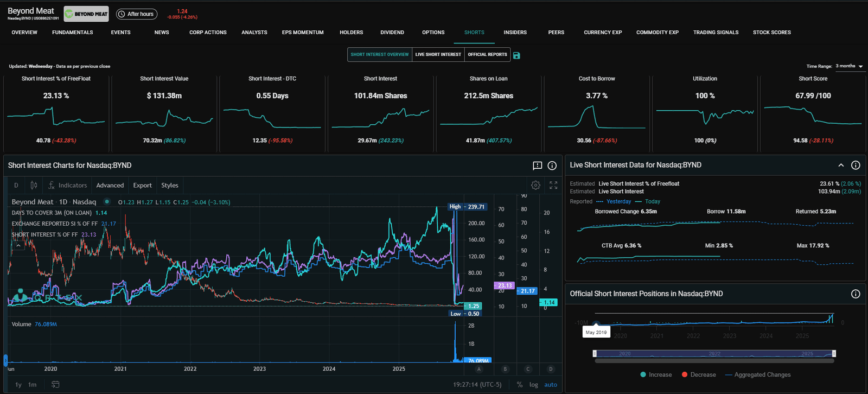Open the Time Range 3 months dropdown
The width and height of the screenshot is (868, 394).
[x=849, y=66]
